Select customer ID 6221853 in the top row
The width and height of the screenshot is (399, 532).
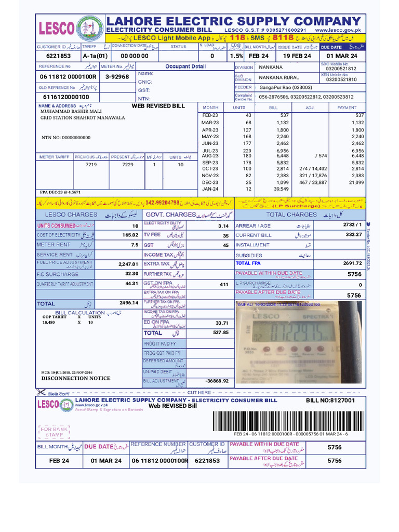tap(58, 56)
